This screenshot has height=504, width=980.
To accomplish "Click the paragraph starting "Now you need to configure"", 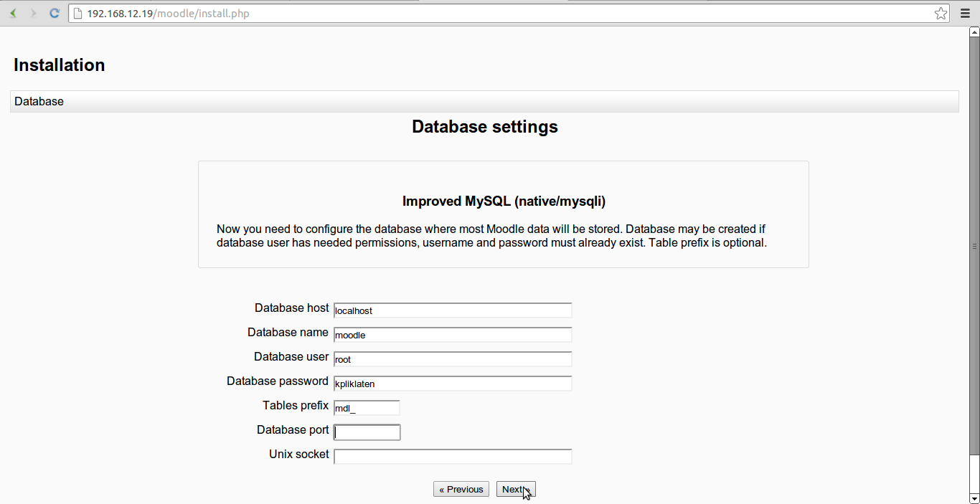I will coord(492,236).
